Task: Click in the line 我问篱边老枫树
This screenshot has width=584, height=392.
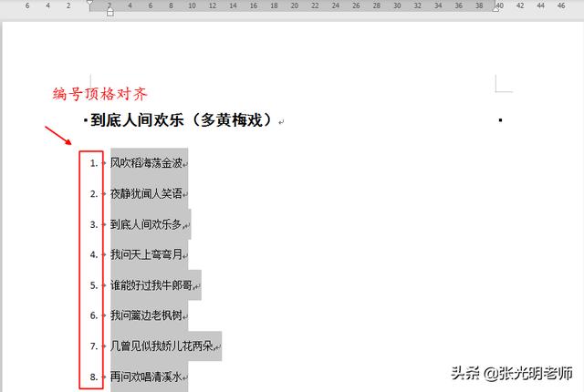Action: tap(146, 315)
